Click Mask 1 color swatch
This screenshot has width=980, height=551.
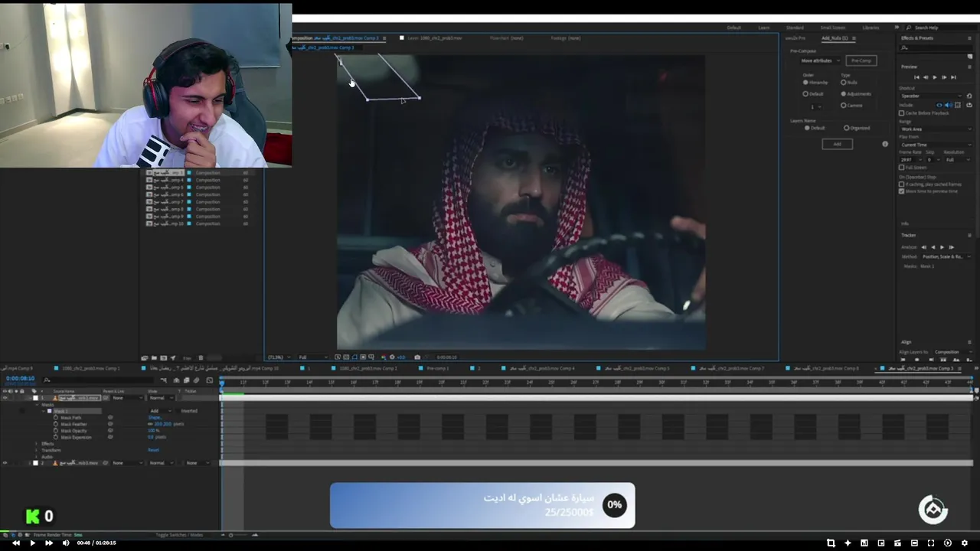tap(50, 411)
